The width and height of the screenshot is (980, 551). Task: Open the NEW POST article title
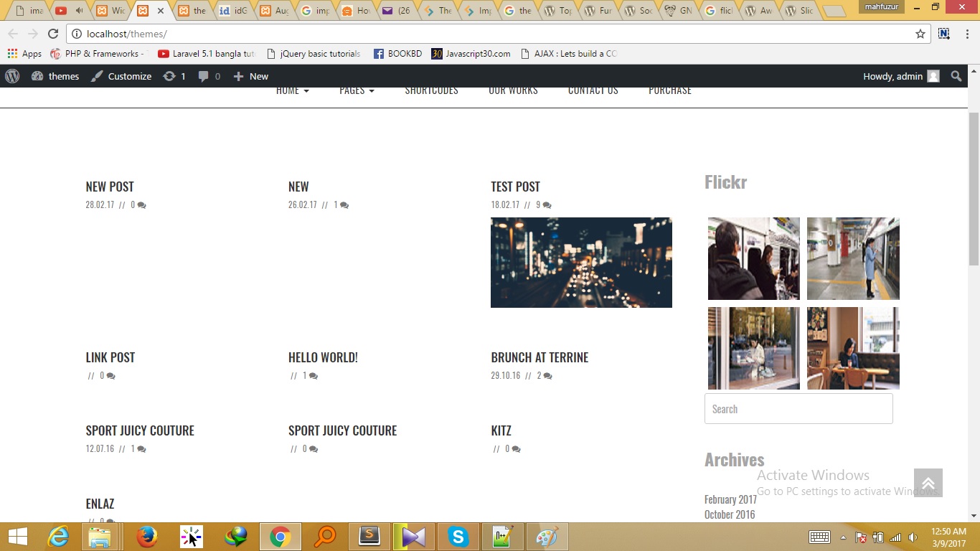pyautogui.click(x=110, y=187)
